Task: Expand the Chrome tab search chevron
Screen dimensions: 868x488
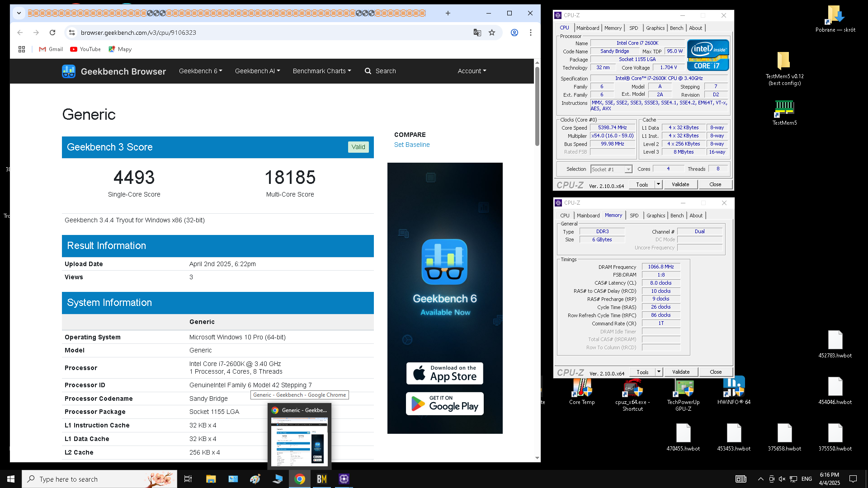Action: [19, 13]
